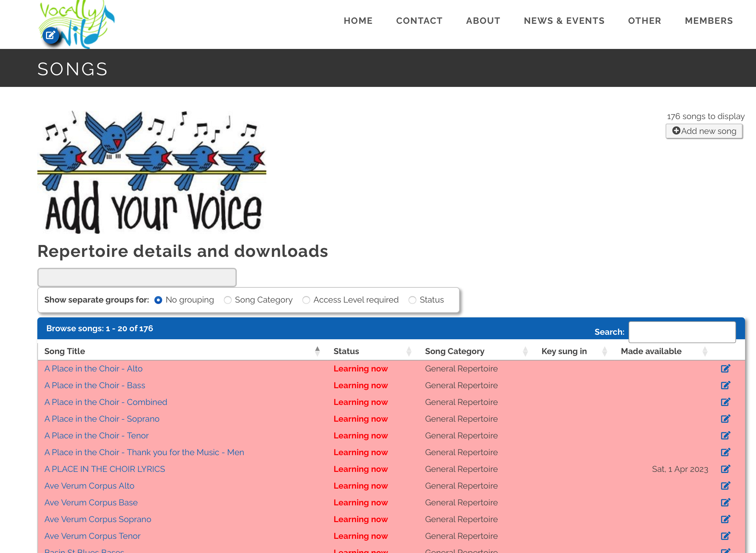Group songs by Song Category
Viewport: 756px width, 553px height.
point(228,300)
